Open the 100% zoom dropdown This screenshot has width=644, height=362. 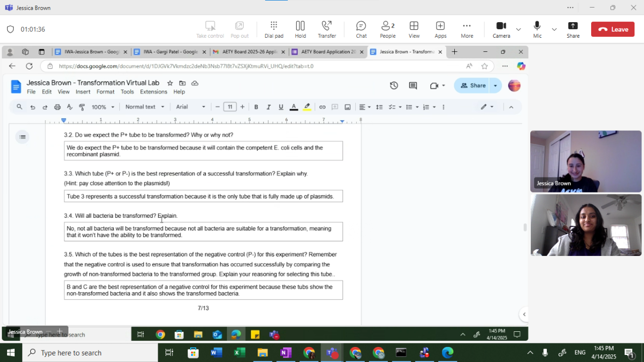[x=103, y=107]
